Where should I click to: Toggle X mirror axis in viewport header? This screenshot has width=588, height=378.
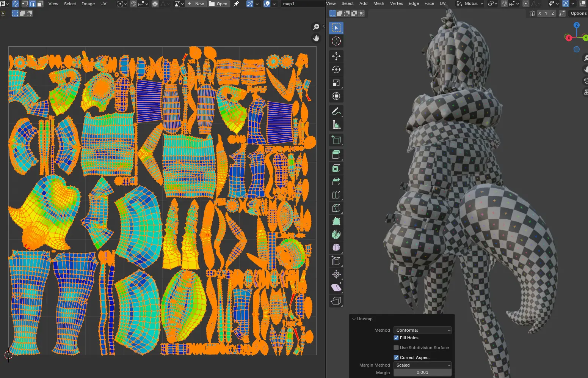click(539, 13)
